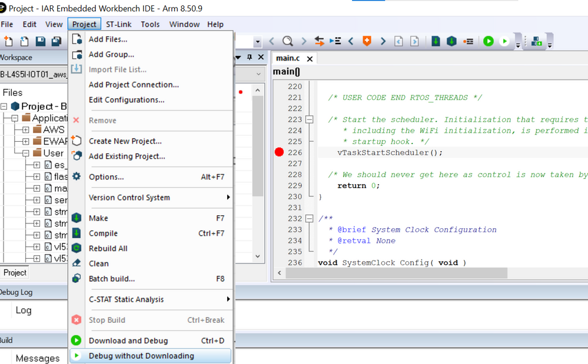Select Compile in the Project menu
This screenshot has width=588, height=364.
(151, 233)
